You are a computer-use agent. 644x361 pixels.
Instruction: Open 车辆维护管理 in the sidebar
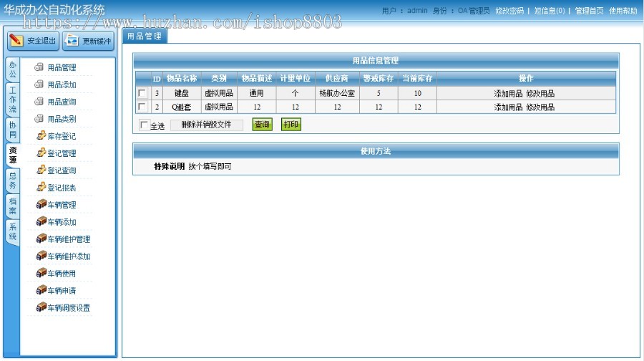(x=69, y=239)
